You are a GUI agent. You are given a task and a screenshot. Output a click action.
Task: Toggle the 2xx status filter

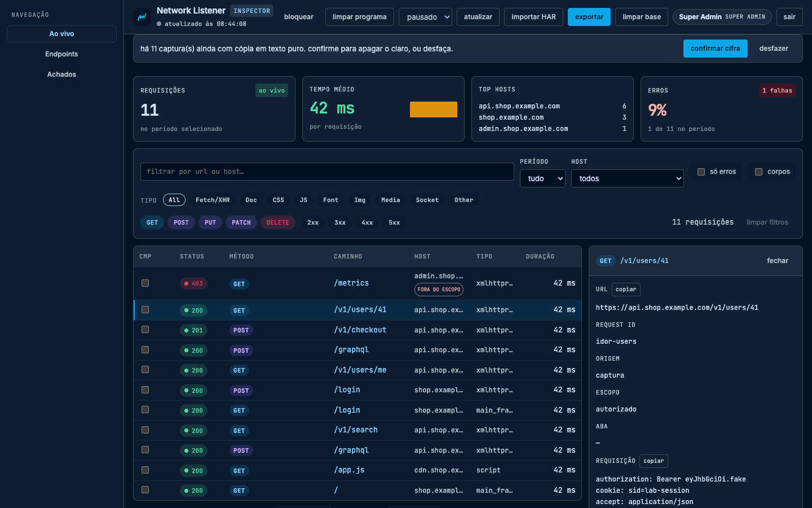pos(313,222)
